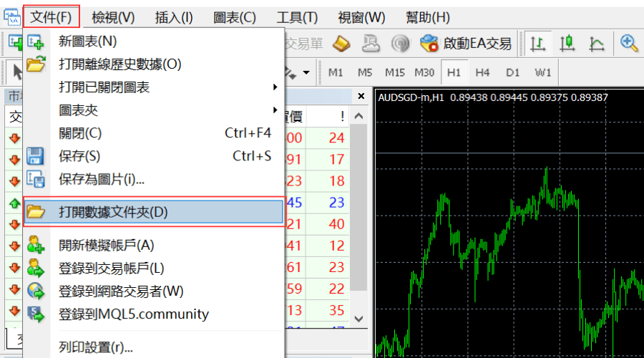Open the 幫助(H) menu
Viewport: 644px width, 358px height.
tap(428, 17)
